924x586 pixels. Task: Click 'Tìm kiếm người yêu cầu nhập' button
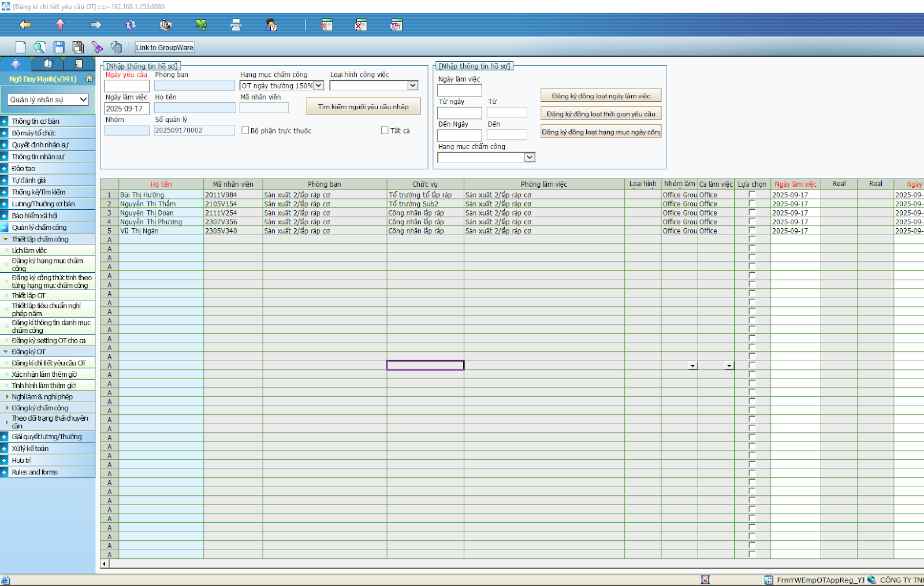(x=363, y=106)
